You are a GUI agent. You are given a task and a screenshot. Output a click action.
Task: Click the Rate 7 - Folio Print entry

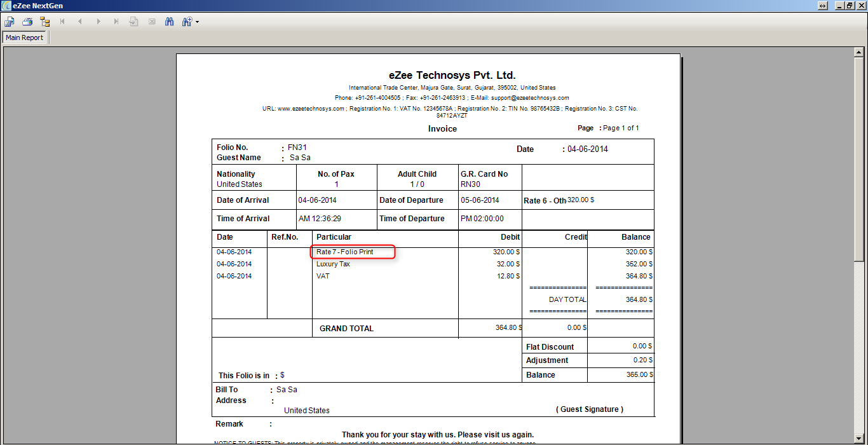pyautogui.click(x=345, y=252)
